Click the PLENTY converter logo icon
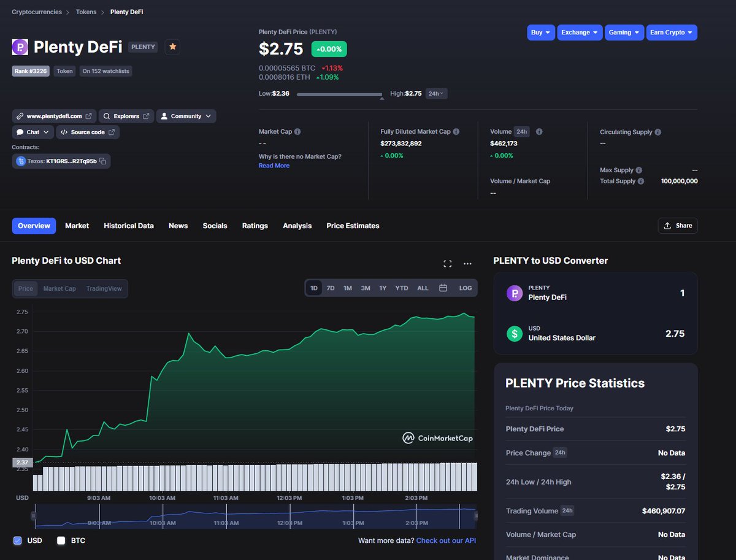This screenshot has width=736, height=560. [515, 293]
